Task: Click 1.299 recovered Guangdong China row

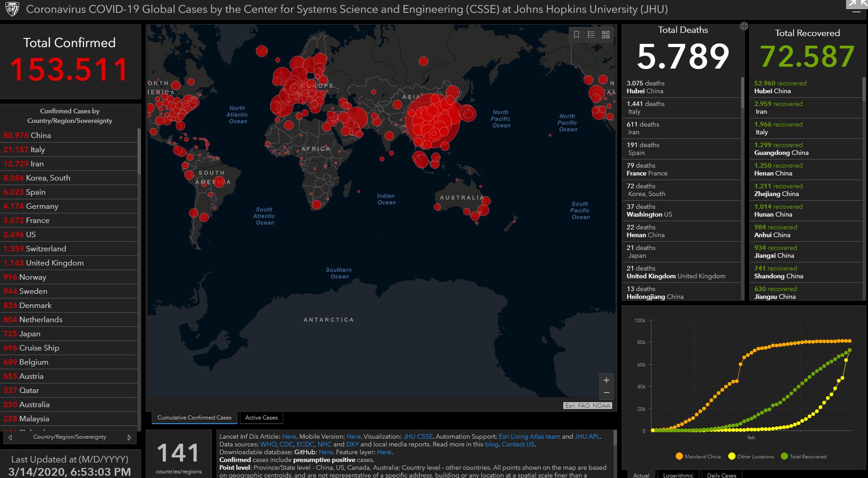Action: pyautogui.click(x=806, y=149)
